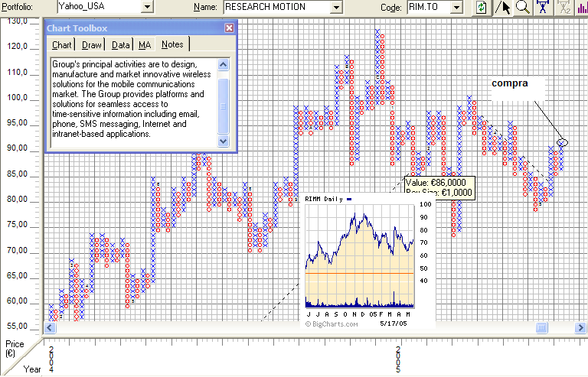Click the Value €86,0000 tooltip

(x=439, y=187)
